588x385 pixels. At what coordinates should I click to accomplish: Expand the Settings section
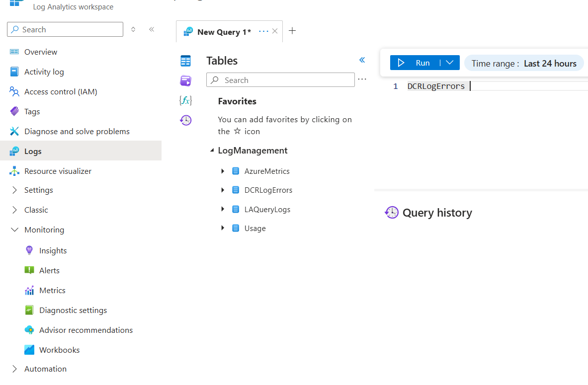click(14, 190)
